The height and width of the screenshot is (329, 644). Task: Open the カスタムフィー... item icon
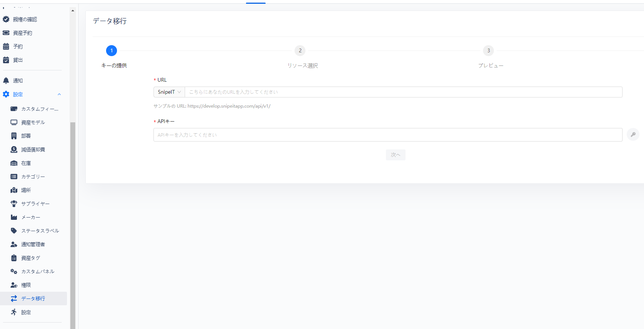pos(14,109)
